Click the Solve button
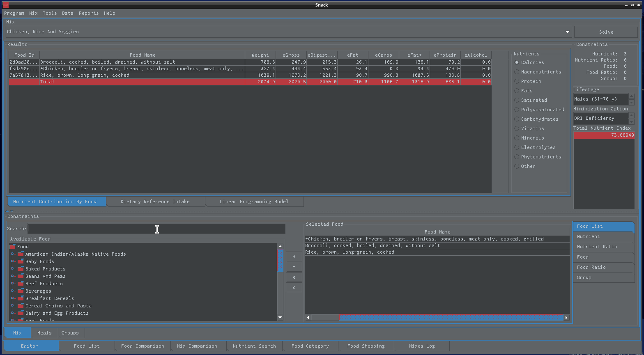The image size is (644, 355). click(x=606, y=32)
